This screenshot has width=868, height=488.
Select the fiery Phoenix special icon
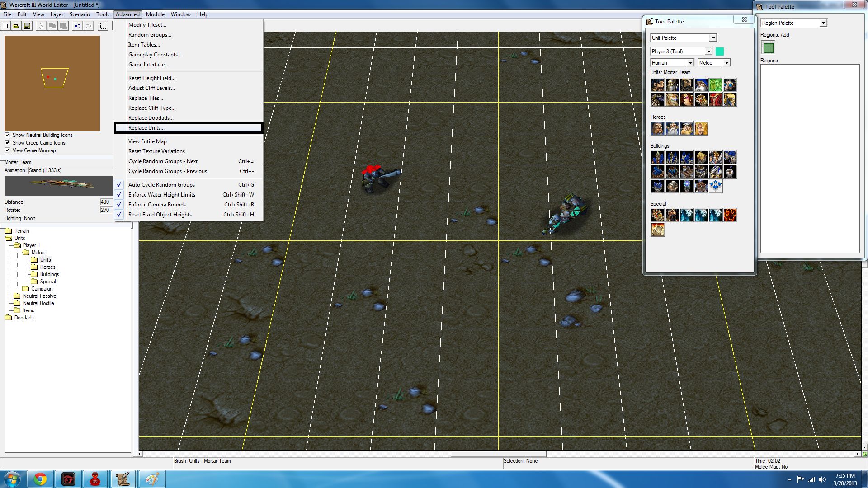click(730, 215)
